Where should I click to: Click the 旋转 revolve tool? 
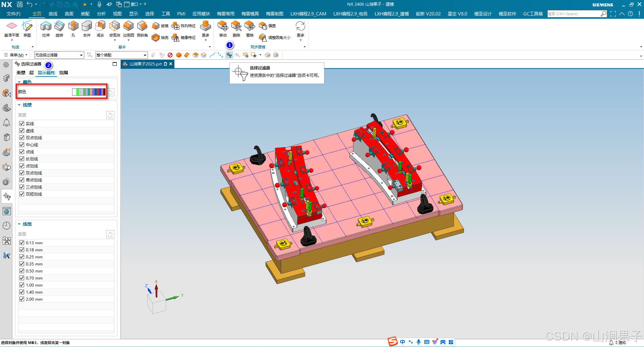[x=59, y=29]
